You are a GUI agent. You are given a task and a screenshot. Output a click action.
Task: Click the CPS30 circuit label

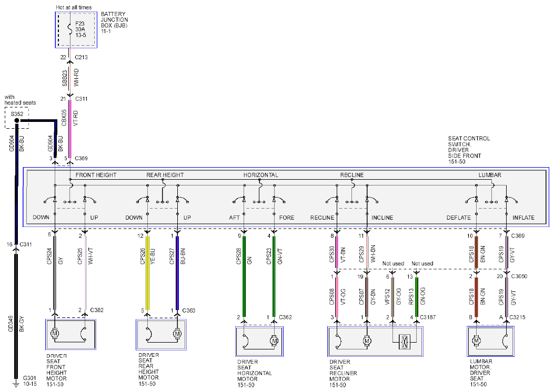[332, 255]
